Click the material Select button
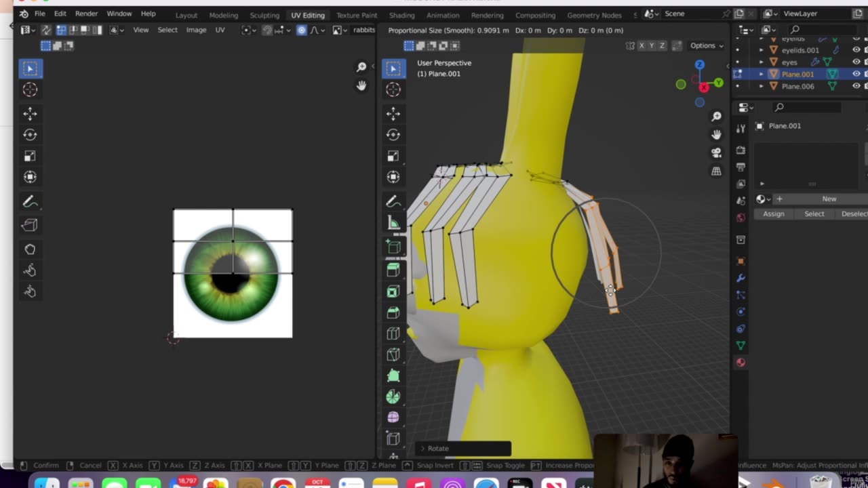Screen dimensions: 868x488 coord(814,213)
